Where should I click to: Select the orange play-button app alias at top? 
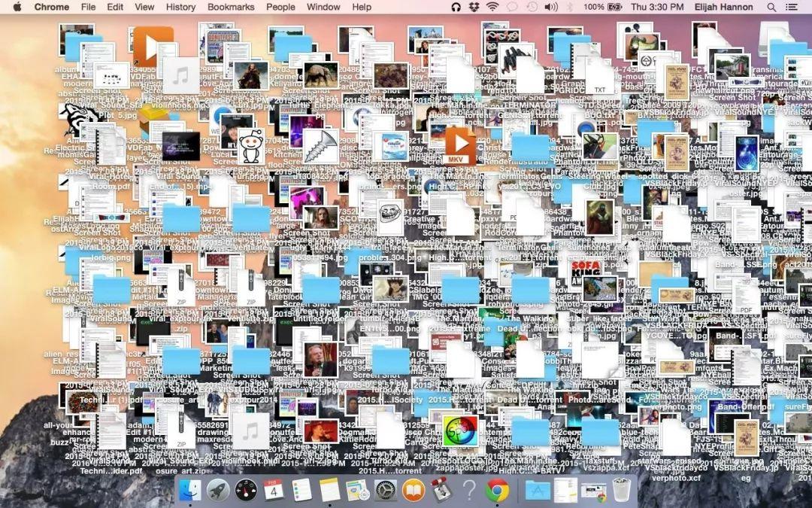pos(153,47)
